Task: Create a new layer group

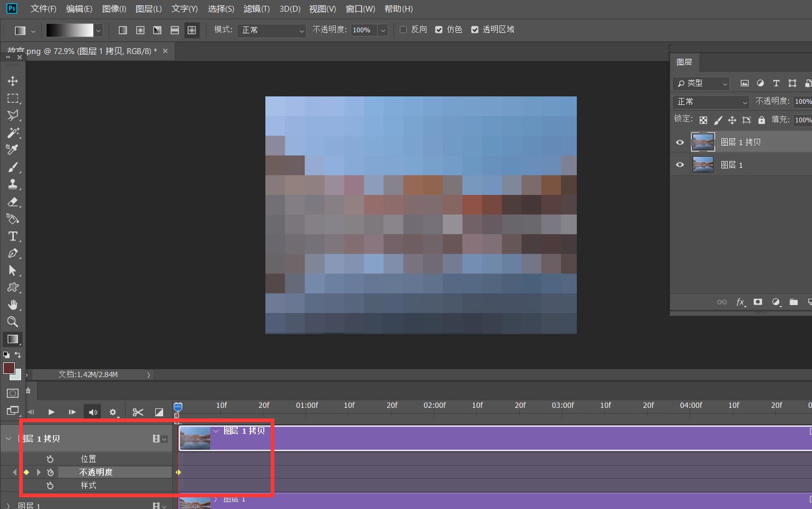Action: pyautogui.click(x=793, y=302)
